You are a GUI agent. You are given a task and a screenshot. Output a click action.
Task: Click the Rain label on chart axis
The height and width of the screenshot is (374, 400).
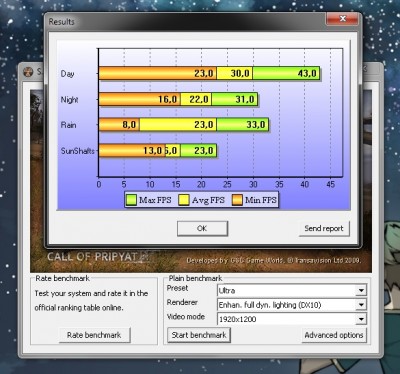tap(68, 125)
